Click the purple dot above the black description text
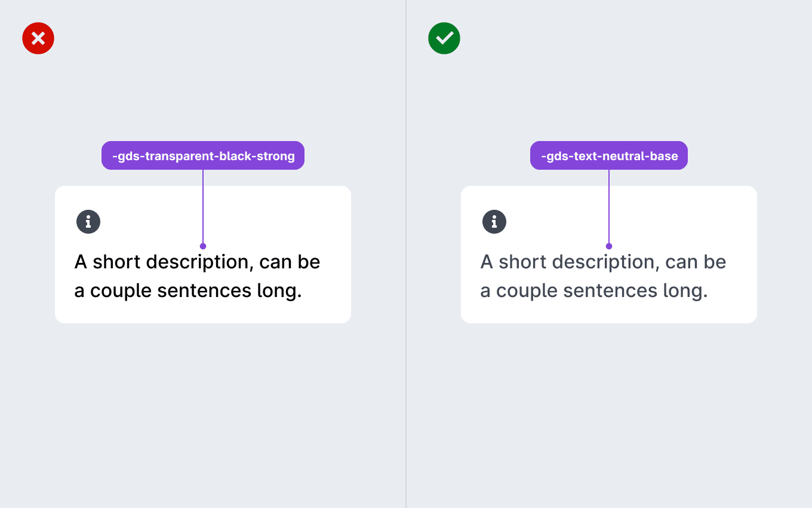The width and height of the screenshot is (812, 508). coord(203,246)
